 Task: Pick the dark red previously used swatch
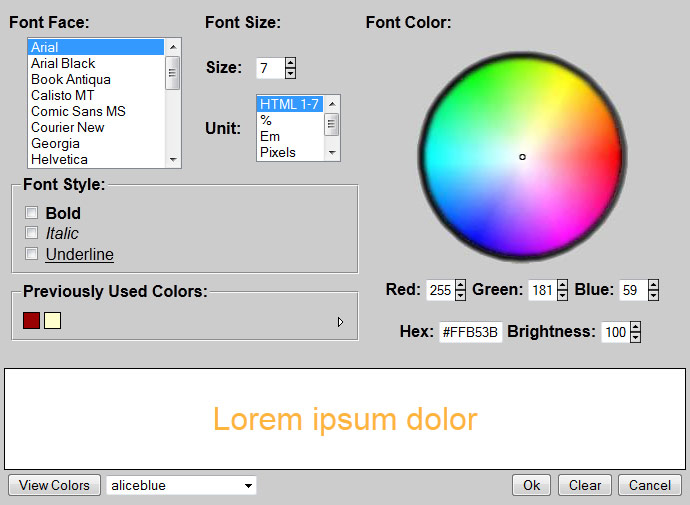tap(31, 320)
